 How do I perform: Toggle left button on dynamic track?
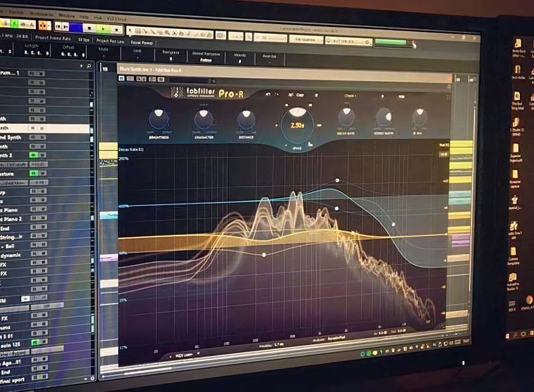click(35, 253)
